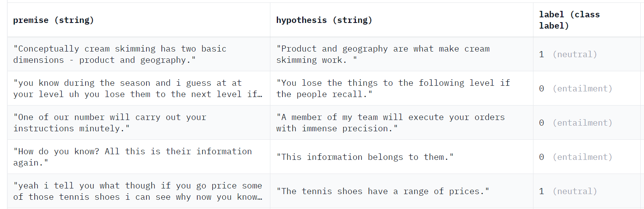Viewport: 644px width, 209px height.
Task: Click the entailment label in the "information belongs" row
Action: pos(582,157)
